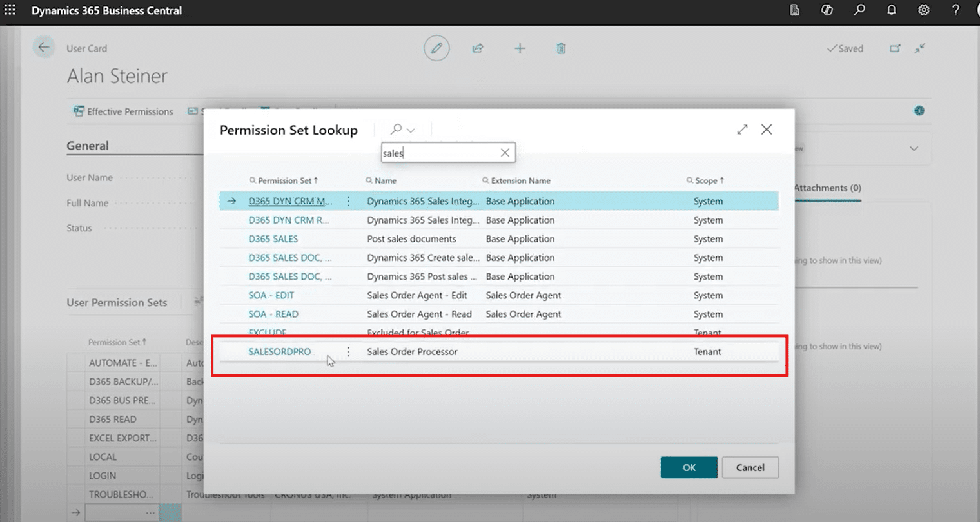Click the search field containing 'sales'
The height and width of the screenshot is (522, 980).
coord(438,153)
